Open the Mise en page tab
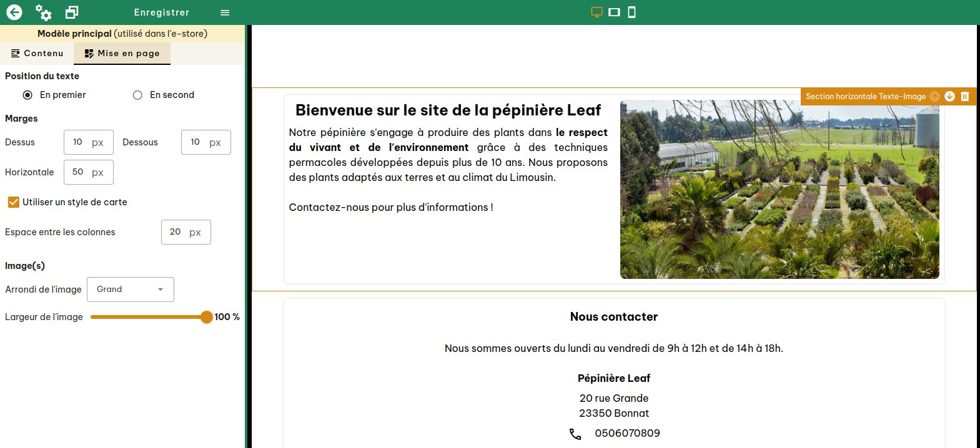The image size is (980, 448). click(122, 54)
